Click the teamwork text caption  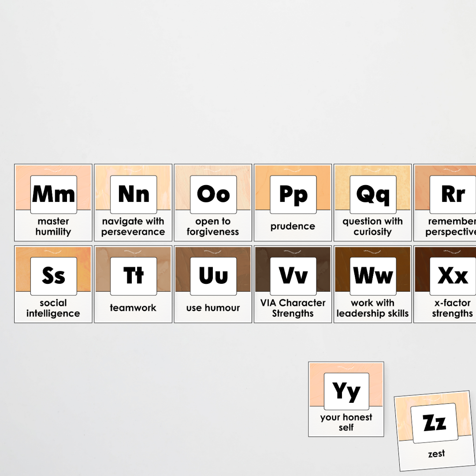click(x=133, y=308)
